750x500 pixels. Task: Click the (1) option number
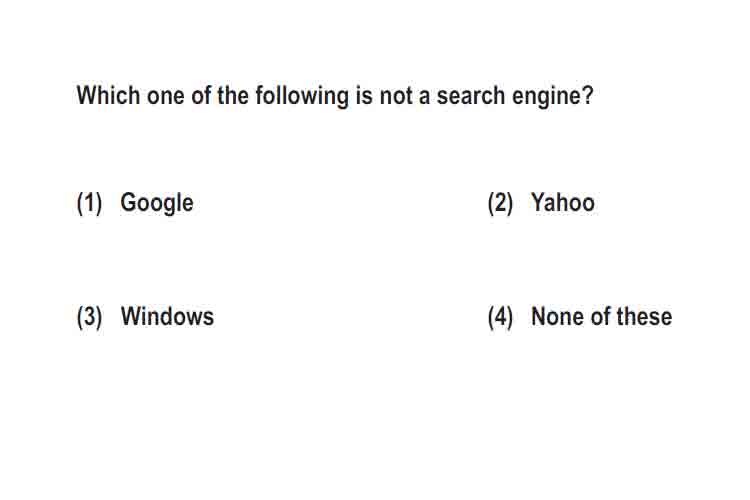tap(89, 203)
